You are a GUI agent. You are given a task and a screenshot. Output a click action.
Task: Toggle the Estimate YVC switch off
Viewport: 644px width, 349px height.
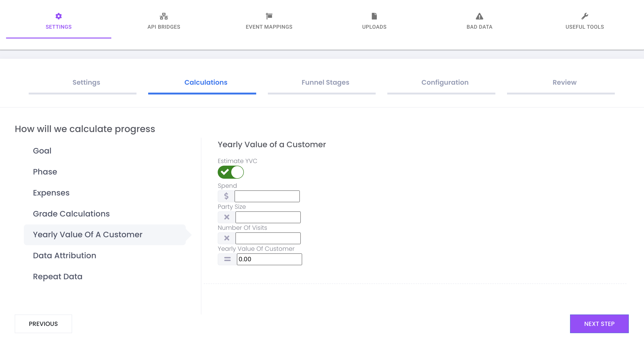[x=231, y=172]
